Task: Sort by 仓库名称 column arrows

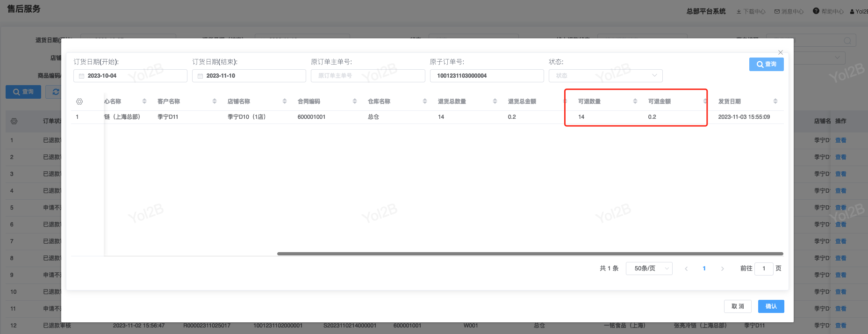Action: 425,101
